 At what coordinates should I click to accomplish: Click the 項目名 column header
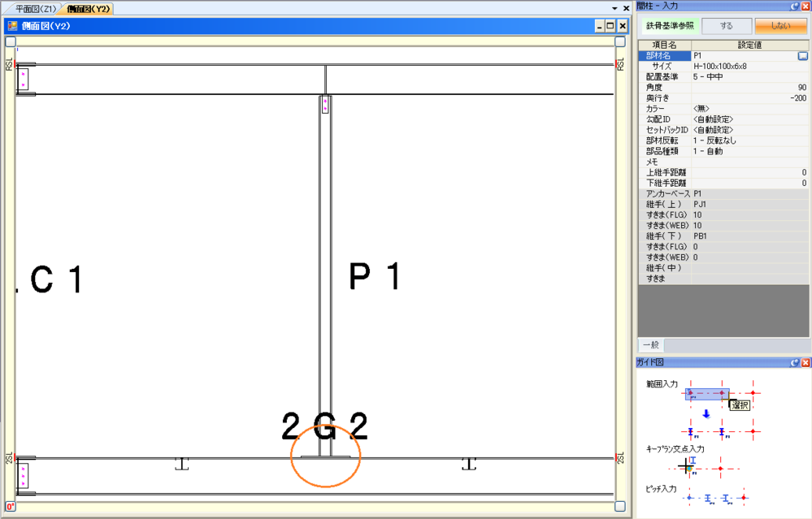point(664,45)
